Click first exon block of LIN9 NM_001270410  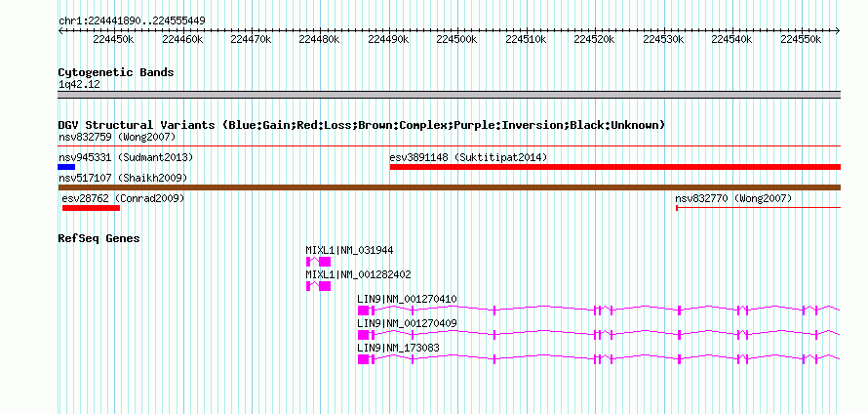(363, 310)
